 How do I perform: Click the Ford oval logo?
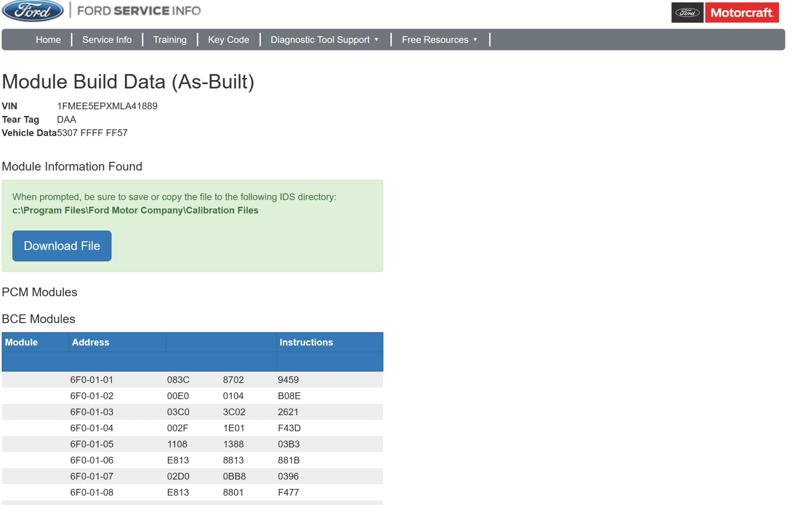(33, 10)
